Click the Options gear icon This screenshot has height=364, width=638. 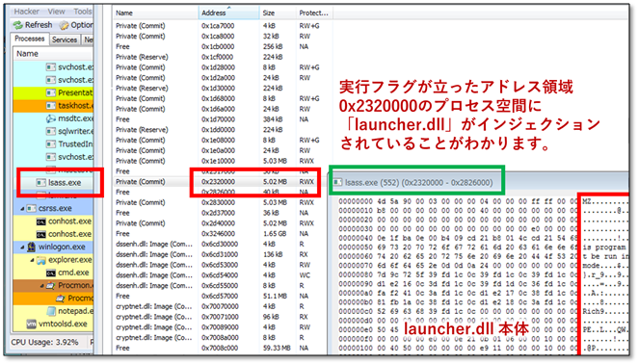click(x=64, y=25)
